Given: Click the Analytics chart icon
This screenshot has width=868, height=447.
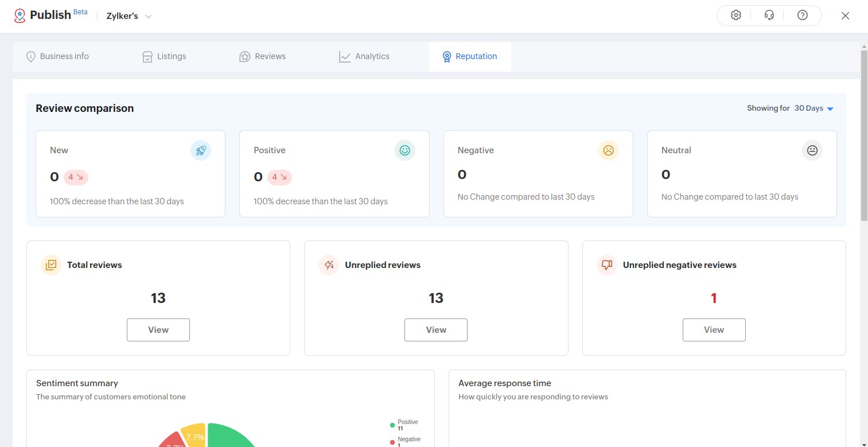Looking at the screenshot, I should click(x=345, y=57).
